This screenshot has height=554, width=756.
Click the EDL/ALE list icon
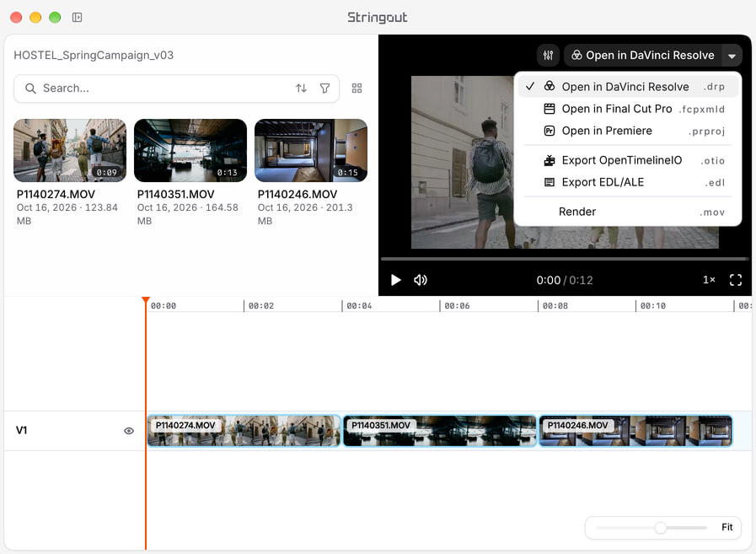[x=550, y=182]
